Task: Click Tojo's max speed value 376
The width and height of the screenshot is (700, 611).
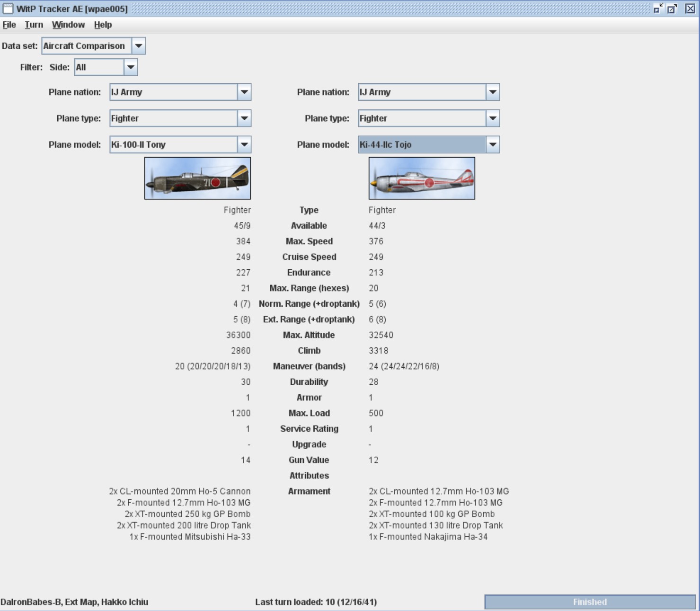Action: [x=376, y=241]
